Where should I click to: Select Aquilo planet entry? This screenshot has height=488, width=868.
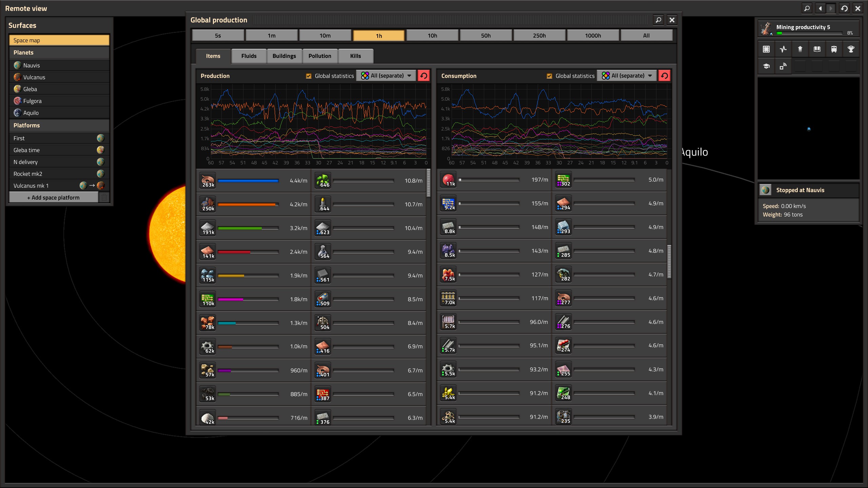pyautogui.click(x=59, y=113)
